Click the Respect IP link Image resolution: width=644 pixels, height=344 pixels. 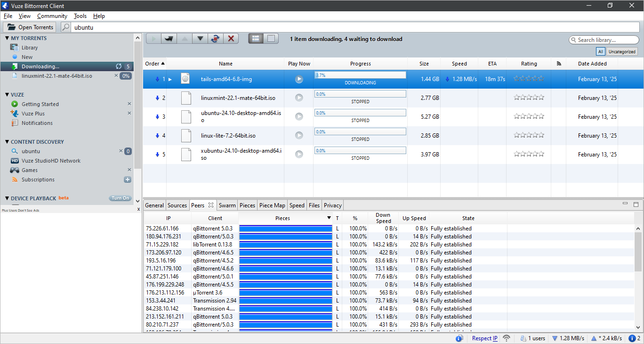point(485,338)
